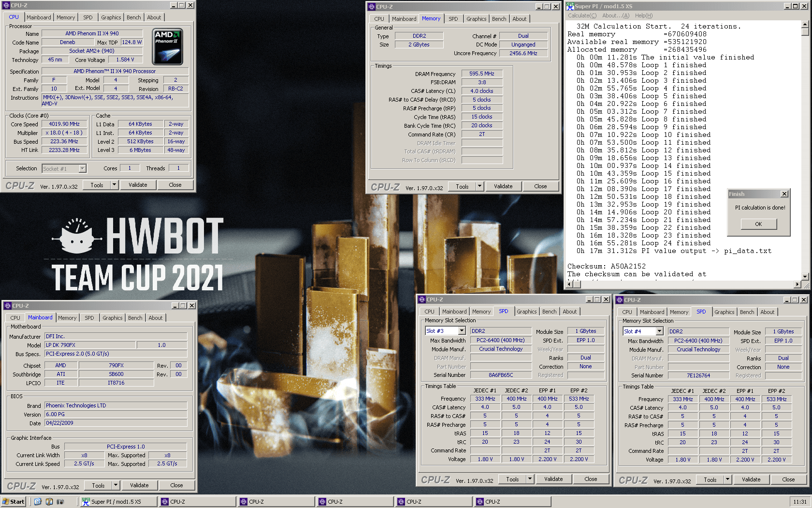Click the AMD Phenom II processor logo
The width and height of the screenshot is (812, 508).
168,46
